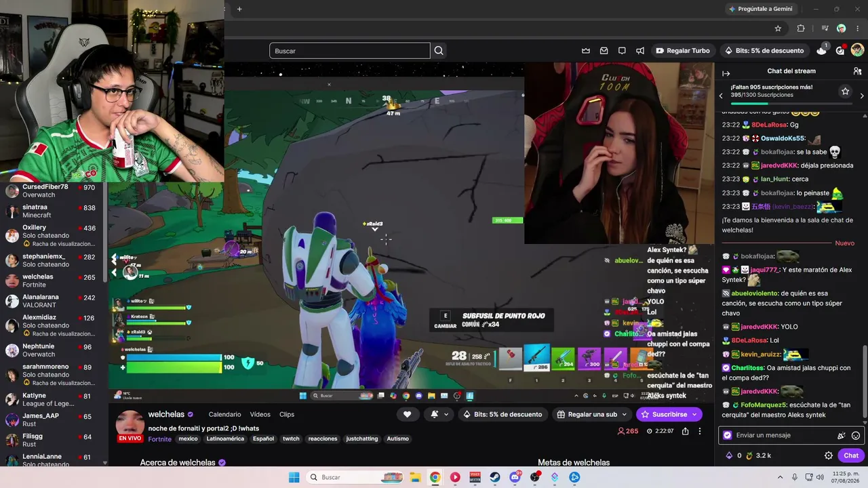
Task: Open the channel points 3.2 k icon
Action: click(x=749, y=455)
